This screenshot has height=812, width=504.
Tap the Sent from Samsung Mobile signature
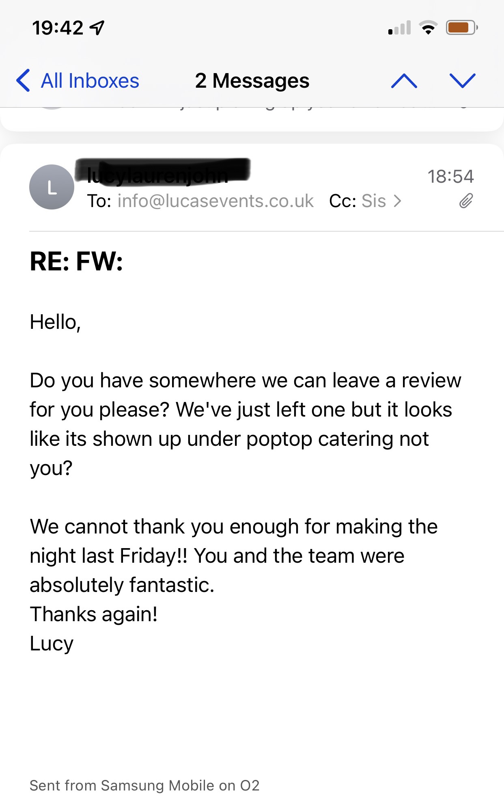tap(144, 786)
